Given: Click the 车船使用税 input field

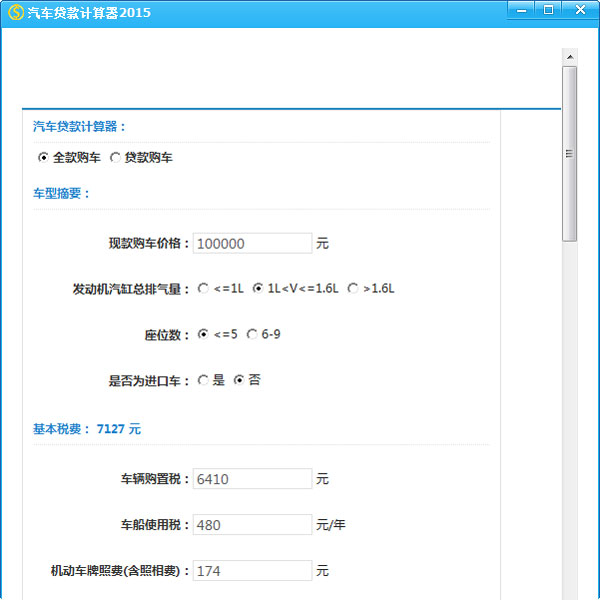Looking at the screenshot, I should [252, 525].
